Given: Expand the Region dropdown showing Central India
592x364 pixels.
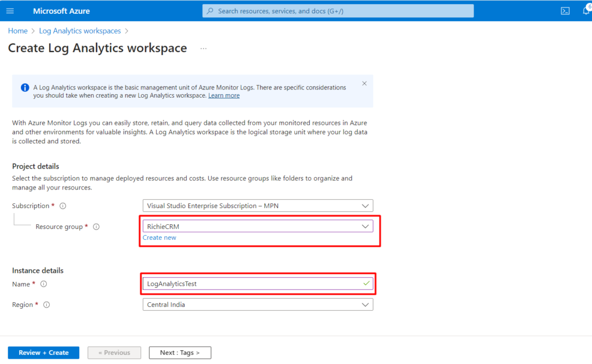Looking at the screenshot, I should (x=258, y=304).
